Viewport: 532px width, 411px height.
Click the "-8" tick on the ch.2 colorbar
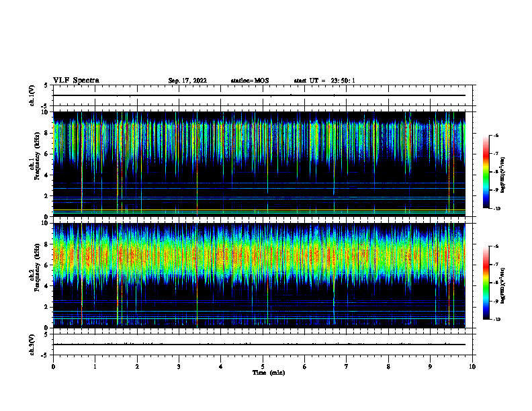(496, 283)
